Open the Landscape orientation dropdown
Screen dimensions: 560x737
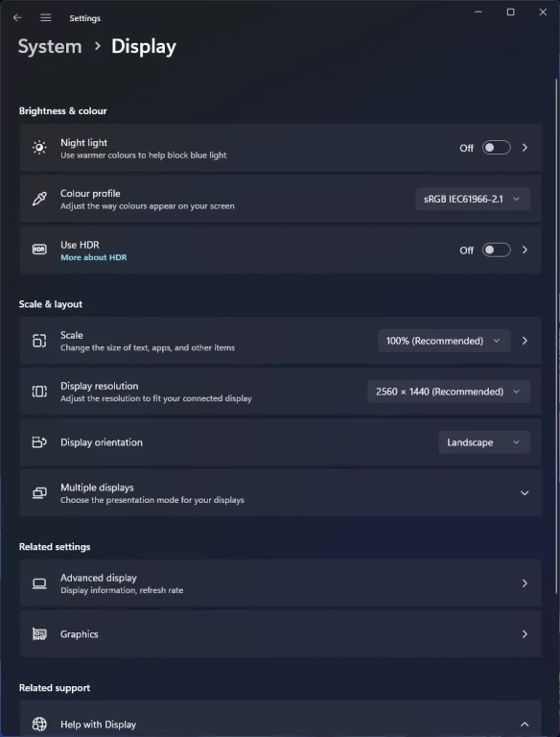tap(484, 442)
